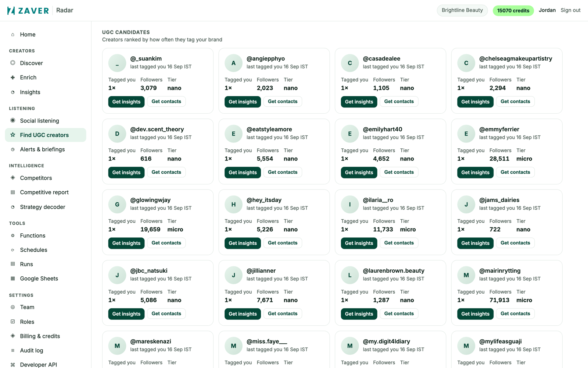This screenshot has height=368, width=588.
Task: Click the Functions gear icon
Action: (x=13, y=236)
